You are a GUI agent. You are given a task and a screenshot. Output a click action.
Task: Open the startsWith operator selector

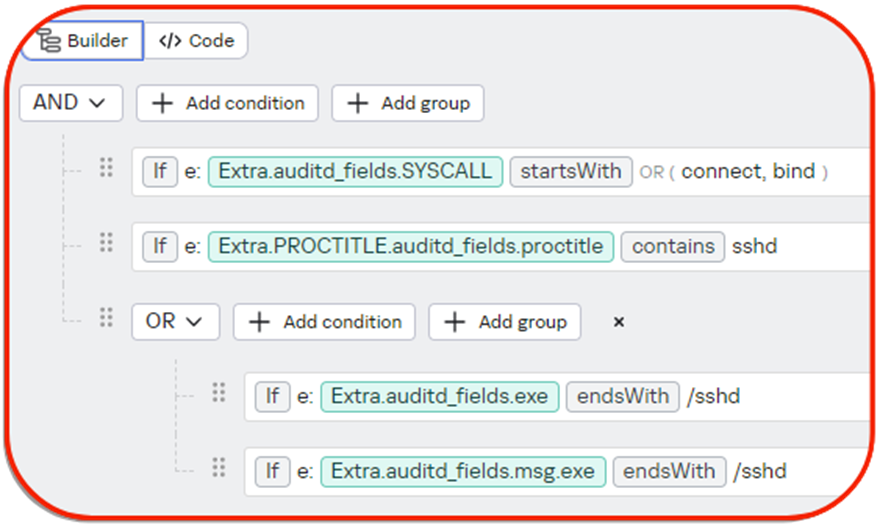pyautogui.click(x=572, y=171)
